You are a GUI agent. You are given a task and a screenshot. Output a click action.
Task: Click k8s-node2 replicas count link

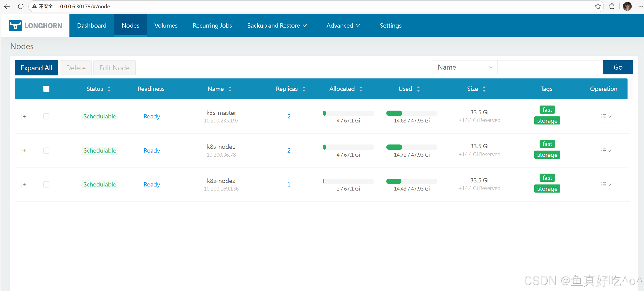(x=289, y=184)
